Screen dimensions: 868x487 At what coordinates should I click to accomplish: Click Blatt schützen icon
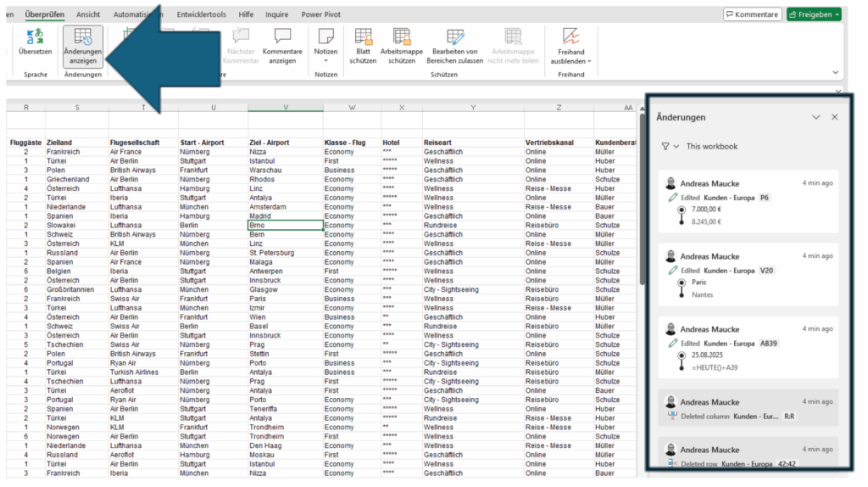coord(363,36)
